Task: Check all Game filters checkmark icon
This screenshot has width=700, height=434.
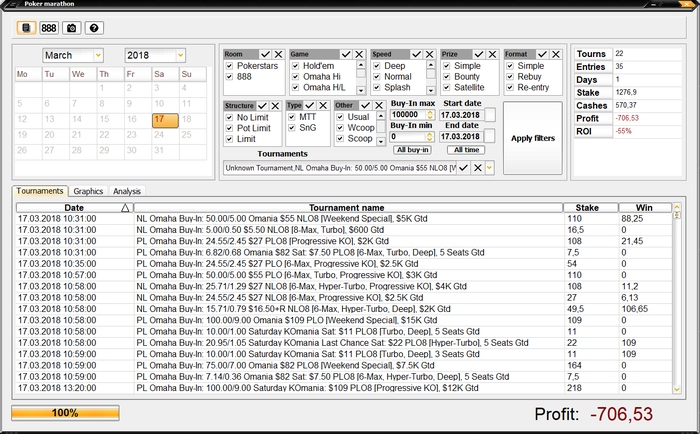Action: coord(346,54)
